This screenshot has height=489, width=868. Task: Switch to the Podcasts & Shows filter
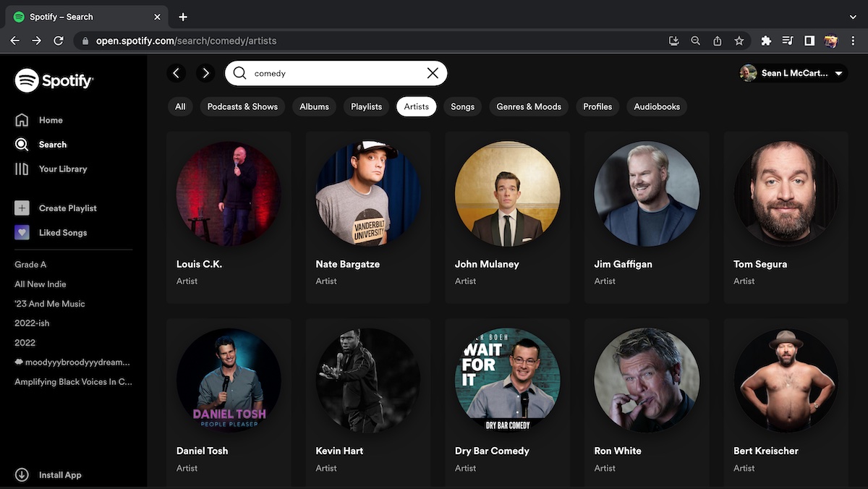click(242, 106)
